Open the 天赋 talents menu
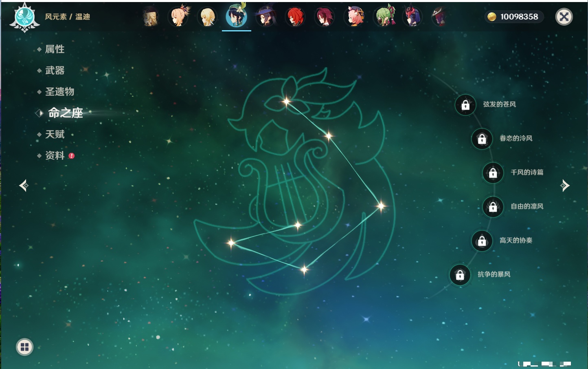This screenshot has width=588, height=369. 55,134
